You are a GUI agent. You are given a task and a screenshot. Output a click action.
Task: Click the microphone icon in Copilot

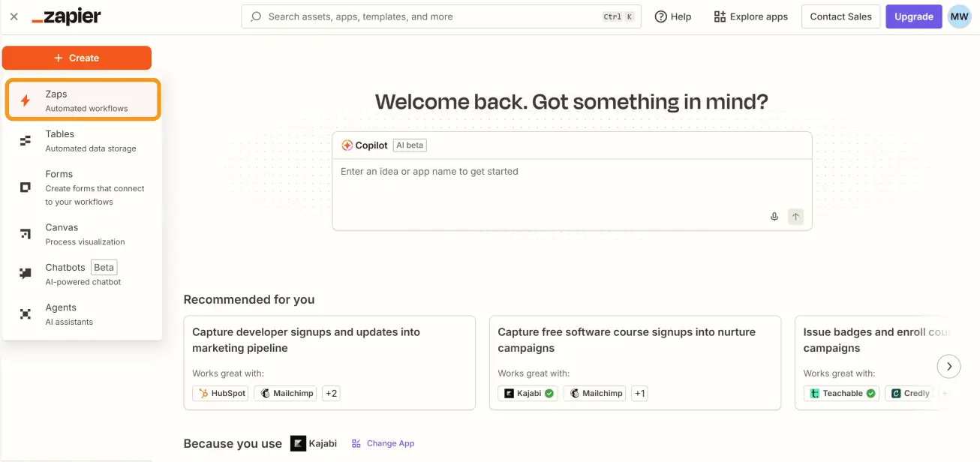[774, 217]
